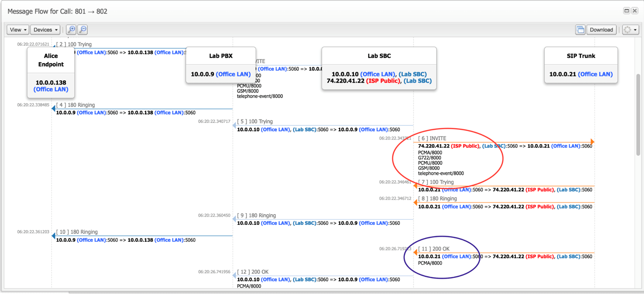The height and width of the screenshot is (294, 644).
Task: Expand the gear menu dropdown arrow
Action: (x=634, y=29)
